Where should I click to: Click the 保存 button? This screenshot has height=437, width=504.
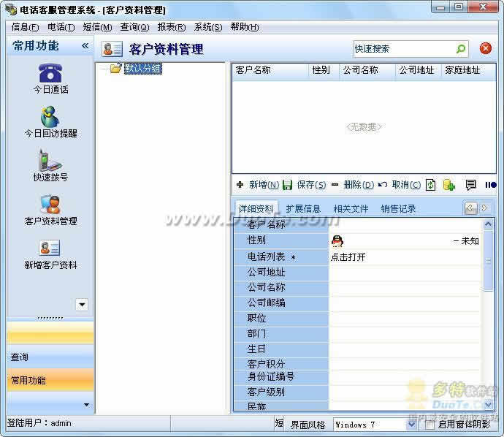click(x=304, y=185)
